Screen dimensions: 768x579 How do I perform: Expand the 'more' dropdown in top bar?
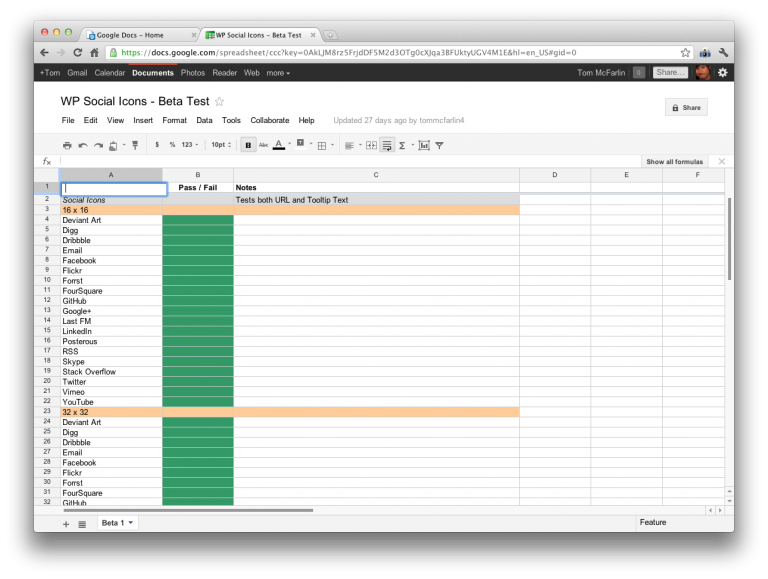(278, 73)
